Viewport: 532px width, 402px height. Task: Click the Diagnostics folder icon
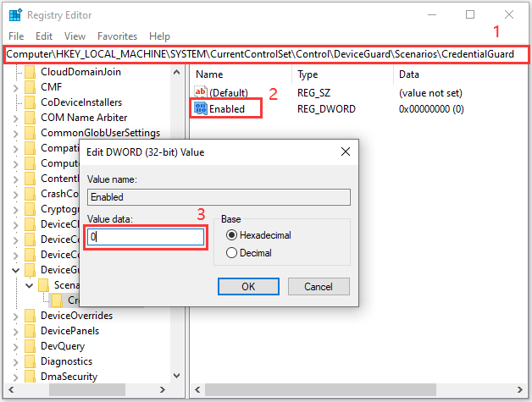30,361
